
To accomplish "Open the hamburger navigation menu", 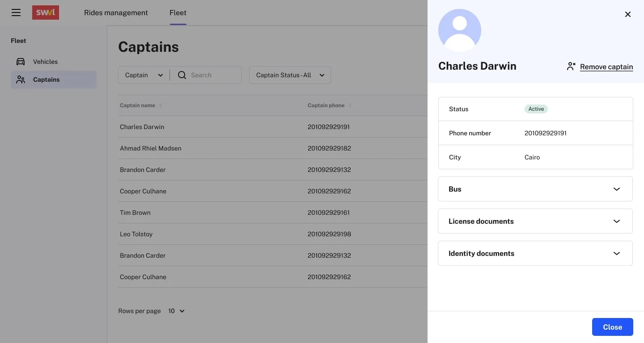I will 16,13.
